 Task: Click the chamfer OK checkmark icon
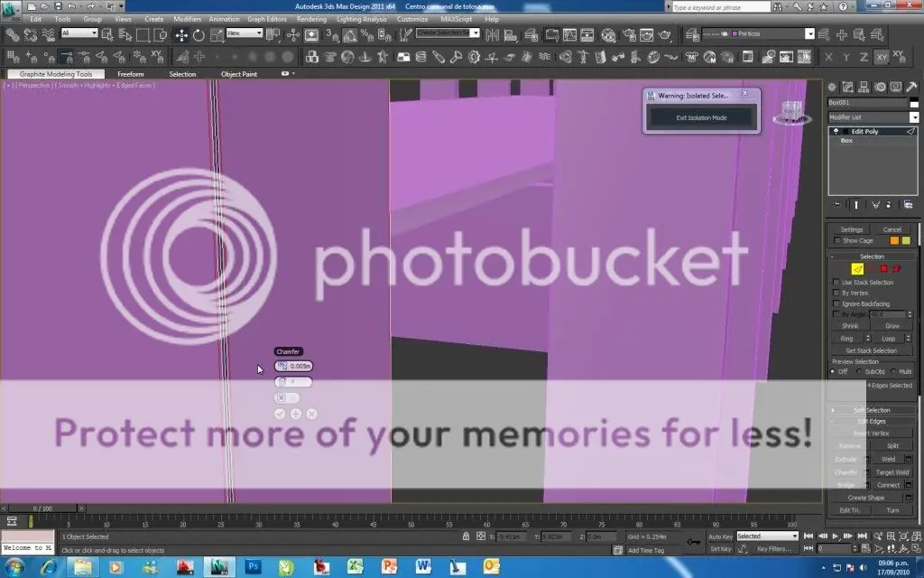(x=280, y=414)
